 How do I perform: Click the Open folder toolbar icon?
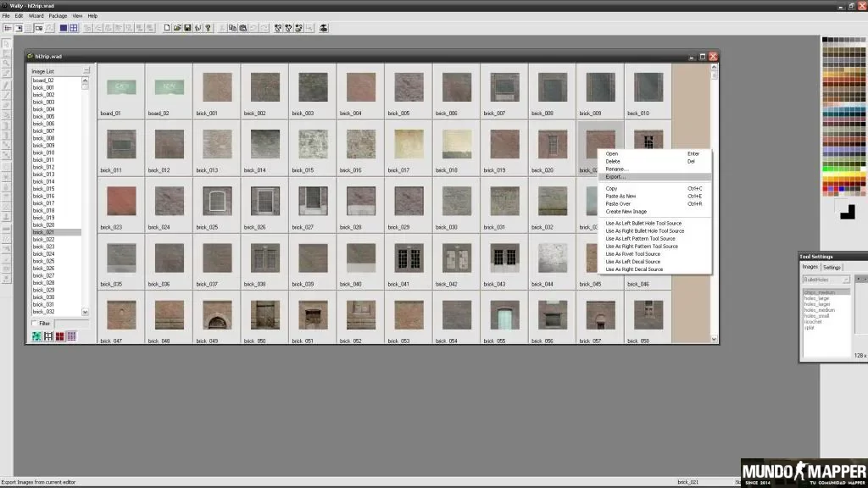coord(177,28)
